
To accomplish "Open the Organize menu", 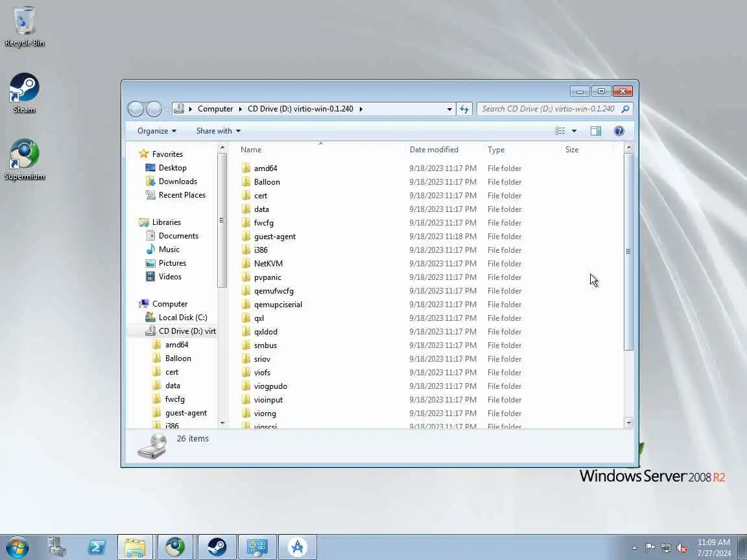I will 157,131.
